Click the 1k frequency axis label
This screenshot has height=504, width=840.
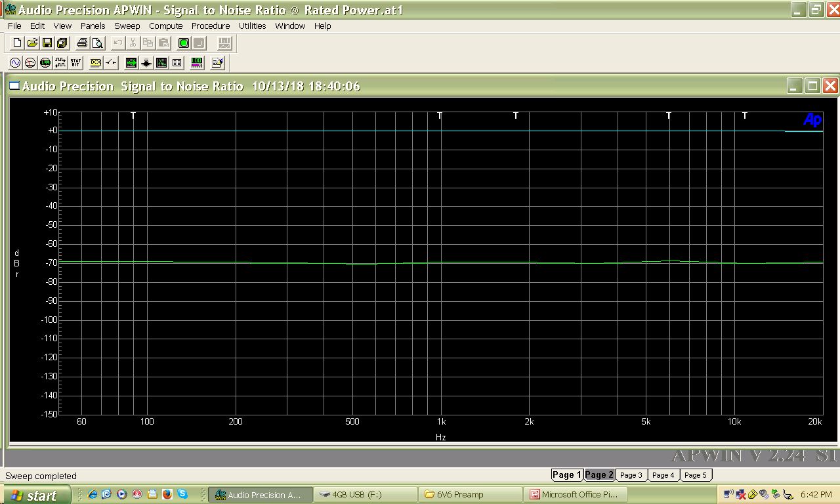tap(441, 422)
